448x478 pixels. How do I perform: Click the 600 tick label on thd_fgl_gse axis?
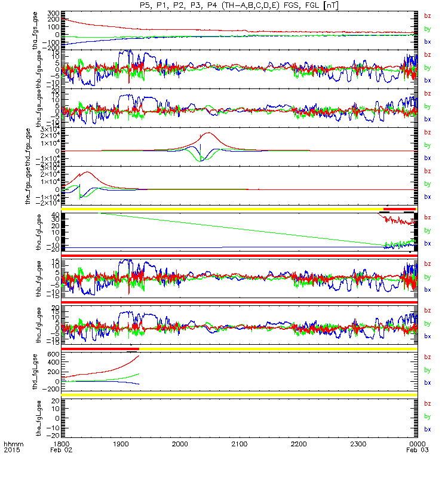[x=53, y=354]
